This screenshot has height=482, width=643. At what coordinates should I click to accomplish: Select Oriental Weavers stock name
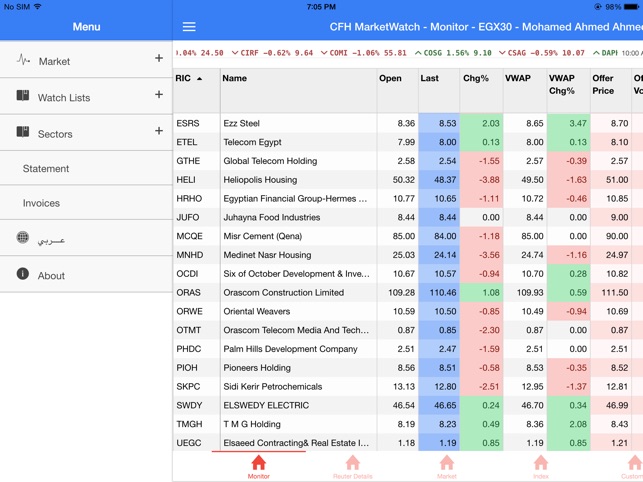(257, 311)
